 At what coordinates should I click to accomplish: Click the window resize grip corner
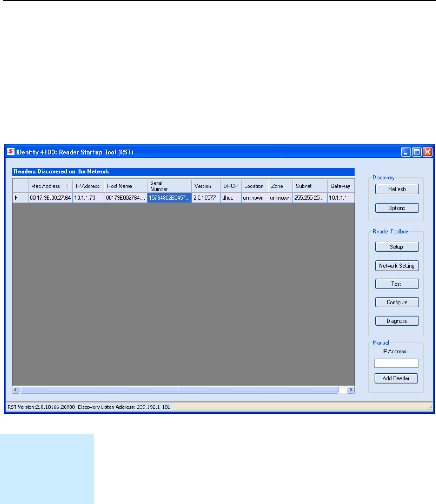(430, 408)
